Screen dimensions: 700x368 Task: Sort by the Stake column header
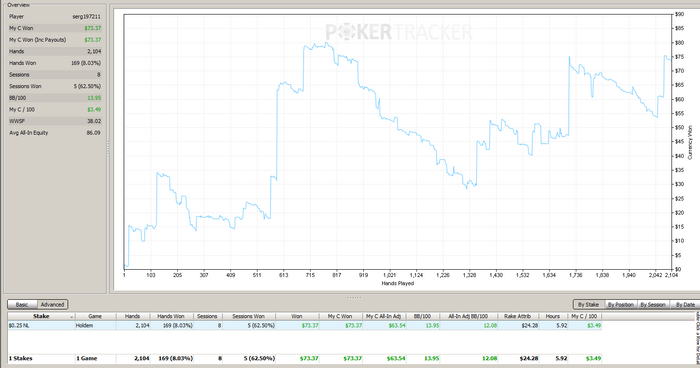click(41, 316)
